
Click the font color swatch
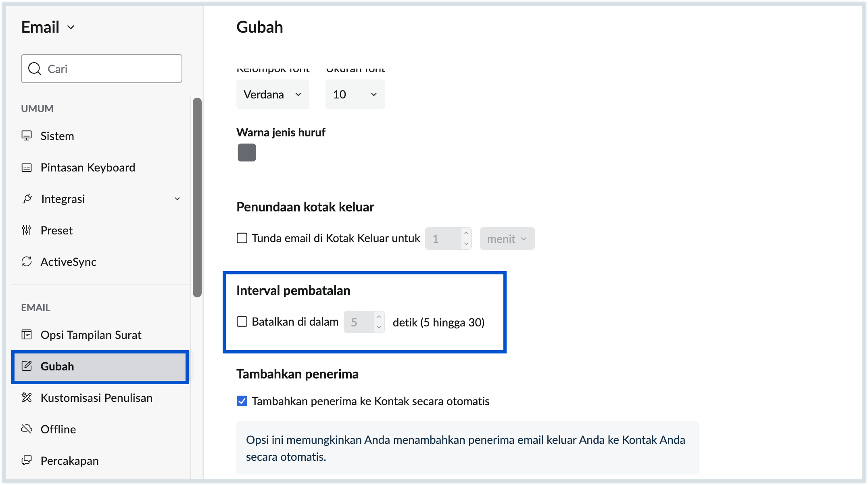(x=247, y=153)
